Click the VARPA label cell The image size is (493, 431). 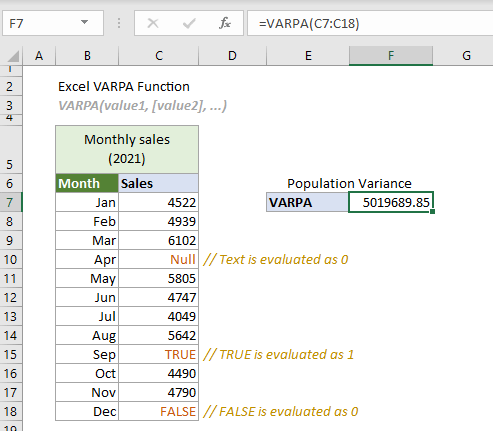[x=308, y=202]
